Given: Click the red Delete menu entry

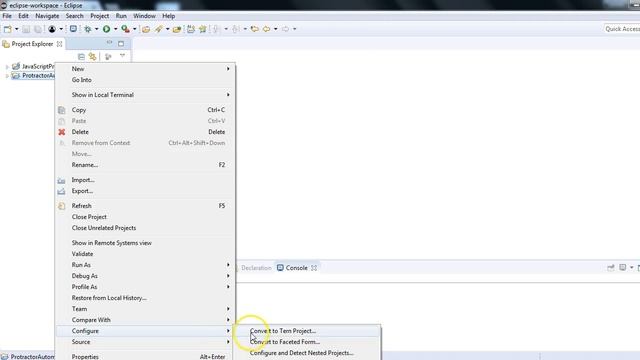Looking at the screenshot, I should click(x=145, y=132).
